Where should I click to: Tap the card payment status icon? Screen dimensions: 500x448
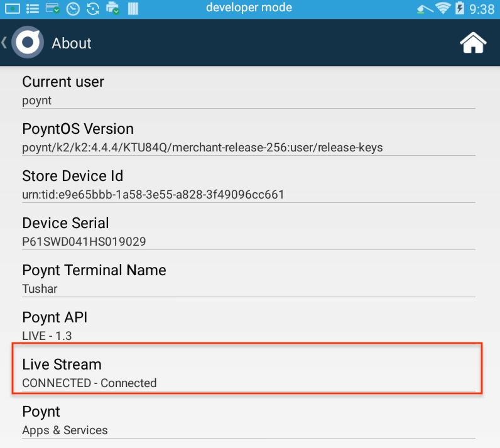[53, 8]
